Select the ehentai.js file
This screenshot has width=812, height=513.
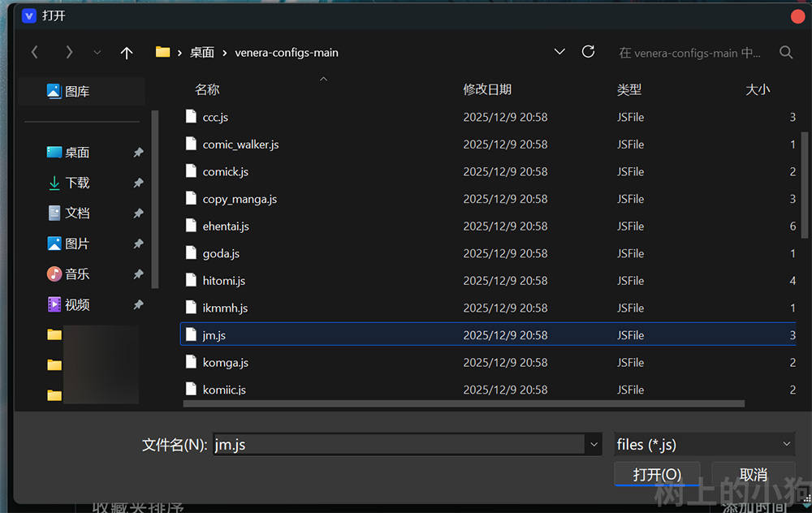point(226,226)
